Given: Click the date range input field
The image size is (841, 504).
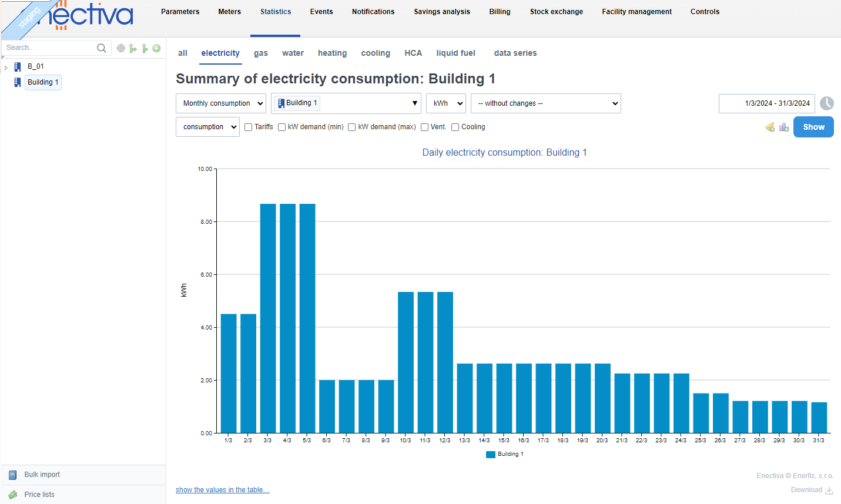Looking at the screenshot, I should tap(766, 103).
